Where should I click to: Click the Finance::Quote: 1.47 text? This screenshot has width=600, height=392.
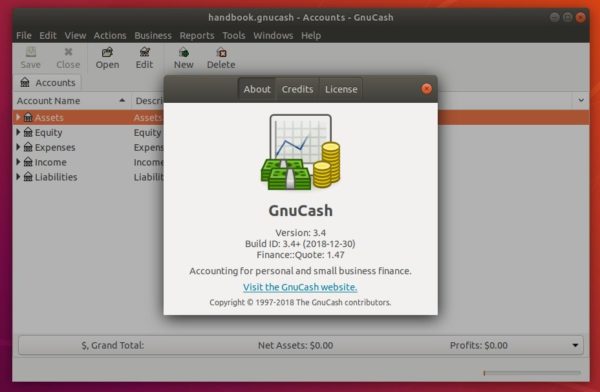coord(300,255)
